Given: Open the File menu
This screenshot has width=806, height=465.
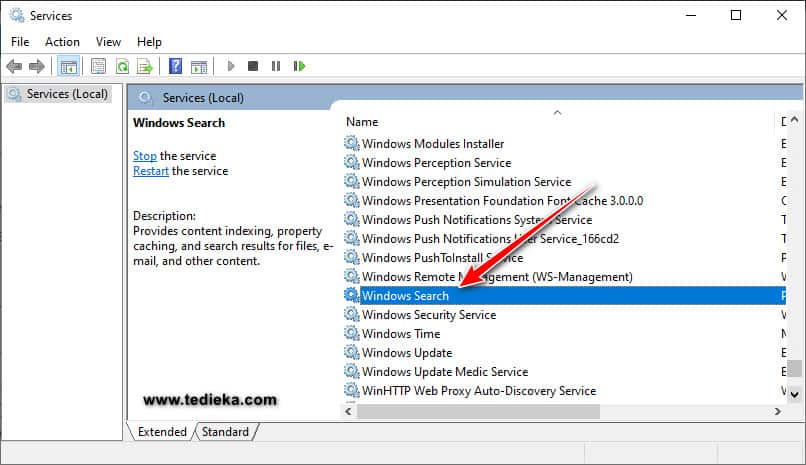Looking at the screenshot, I should 20,42.
